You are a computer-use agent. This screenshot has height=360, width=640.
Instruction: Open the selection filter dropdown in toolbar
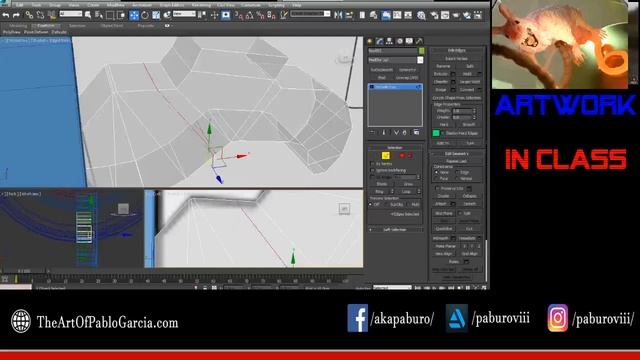pyautogui.click(x=71, y=14)
